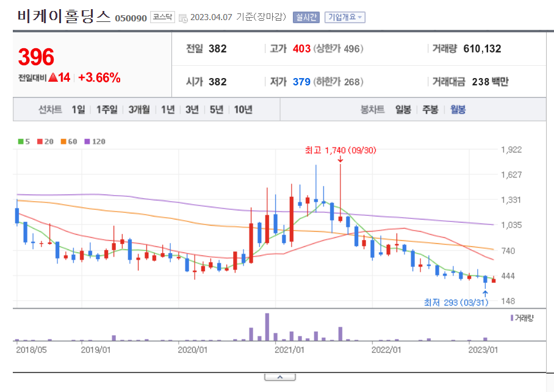Click the 2018/05 x-axis label
The height and width of the screenshot is (392, 554).
tap(31, 350)
